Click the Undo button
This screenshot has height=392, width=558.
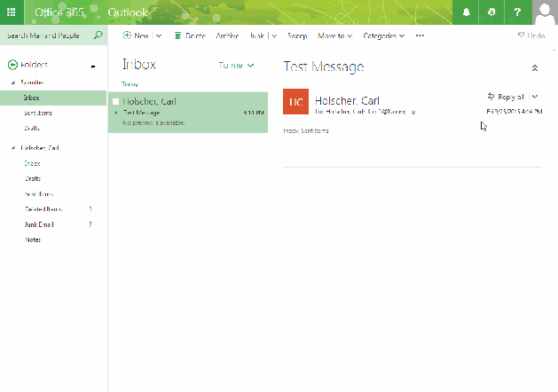531,35
